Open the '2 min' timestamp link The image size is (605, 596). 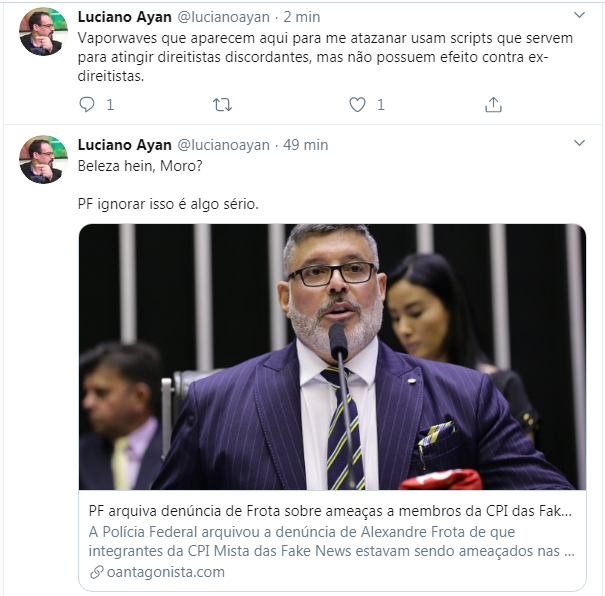pyautogui.click(x=300, y=17)
